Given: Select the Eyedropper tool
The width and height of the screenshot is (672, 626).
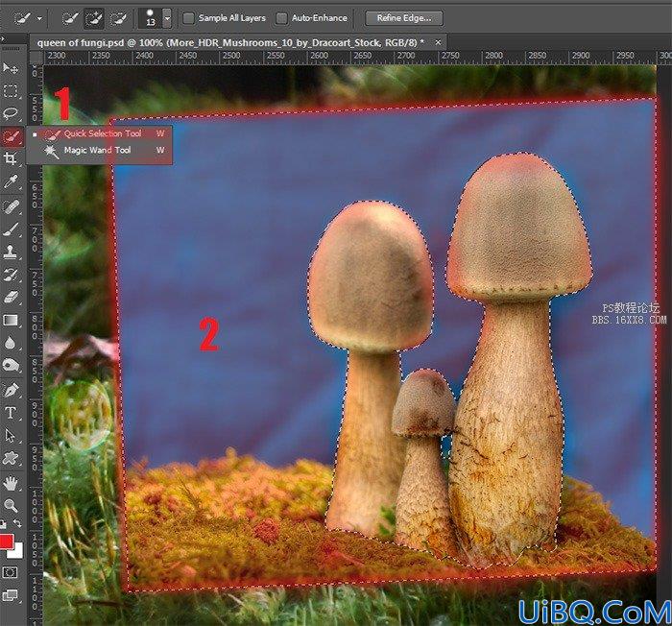Looking at the screenshot, I should pyautogui.click(x=11, y=182).
